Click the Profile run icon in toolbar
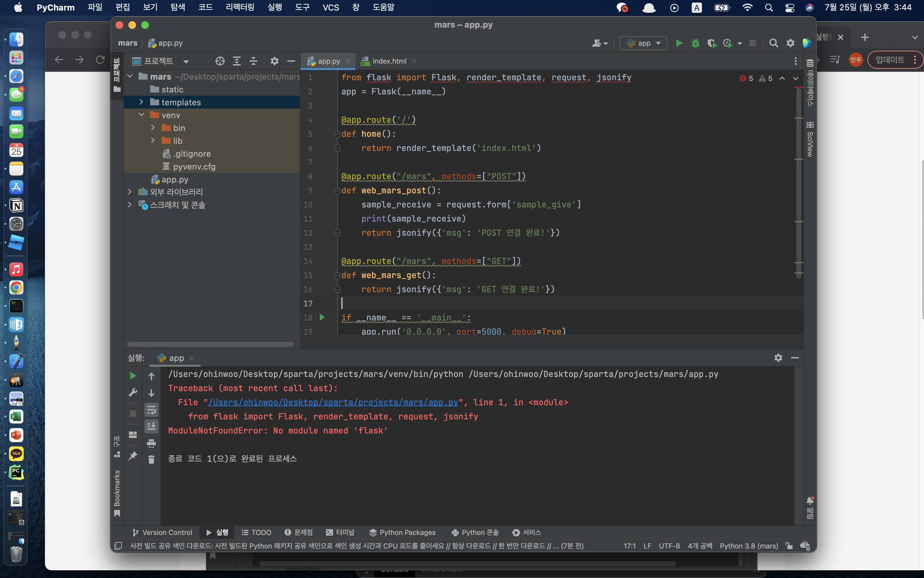The image size is (924, 578). click(728, 43)
